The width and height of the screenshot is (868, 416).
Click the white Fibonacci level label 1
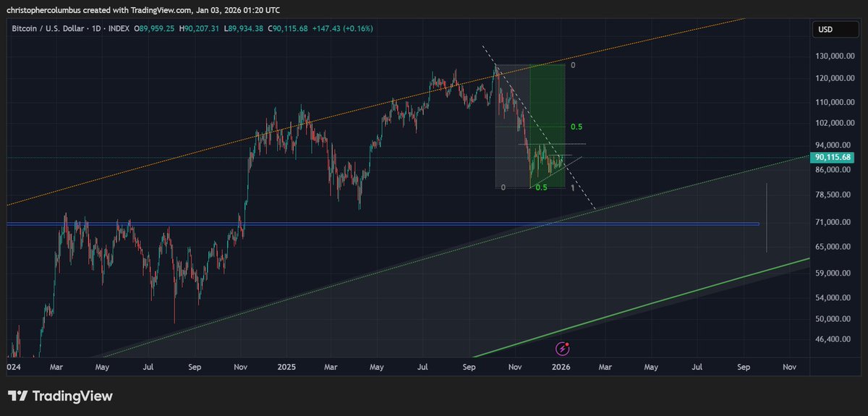573,188
